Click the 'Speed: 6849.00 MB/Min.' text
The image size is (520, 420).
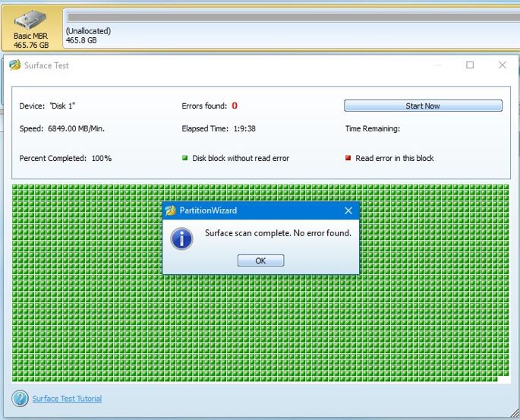pos(62,128)
